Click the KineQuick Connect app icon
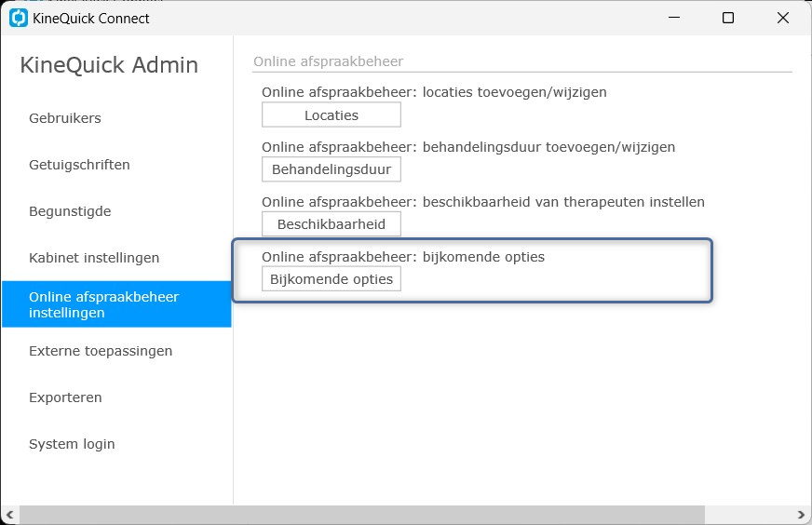812x525 pixels. click(x=19, y=18)
